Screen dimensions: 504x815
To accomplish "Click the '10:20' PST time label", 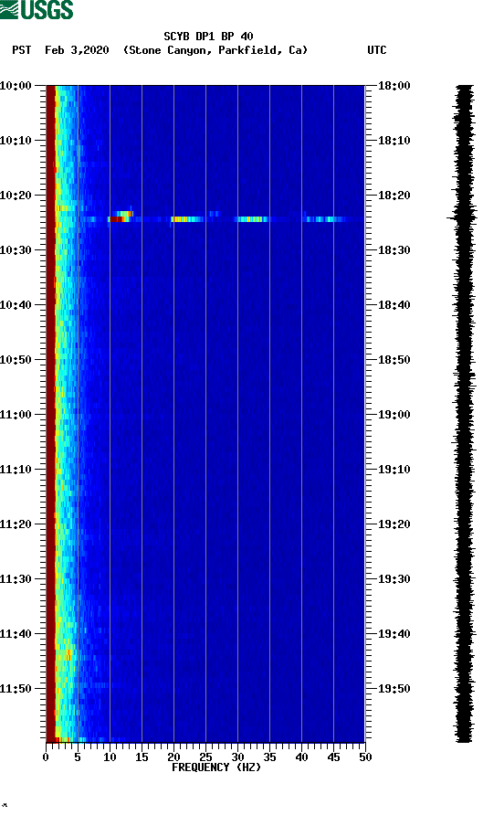I will 16,196.
